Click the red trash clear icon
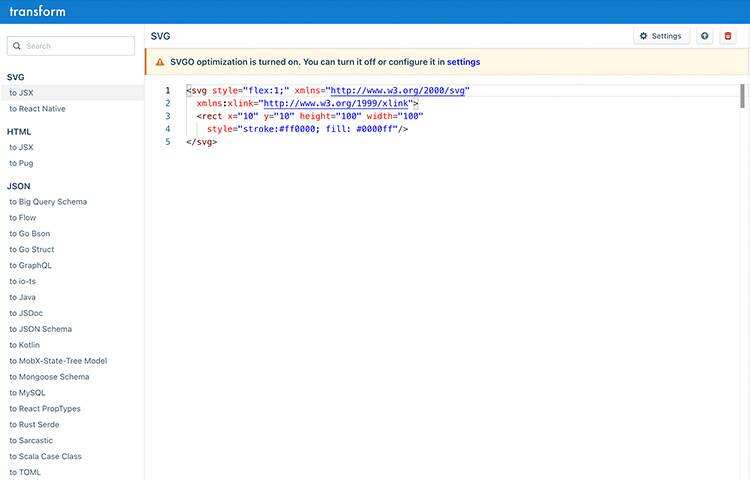 point(728,36)
